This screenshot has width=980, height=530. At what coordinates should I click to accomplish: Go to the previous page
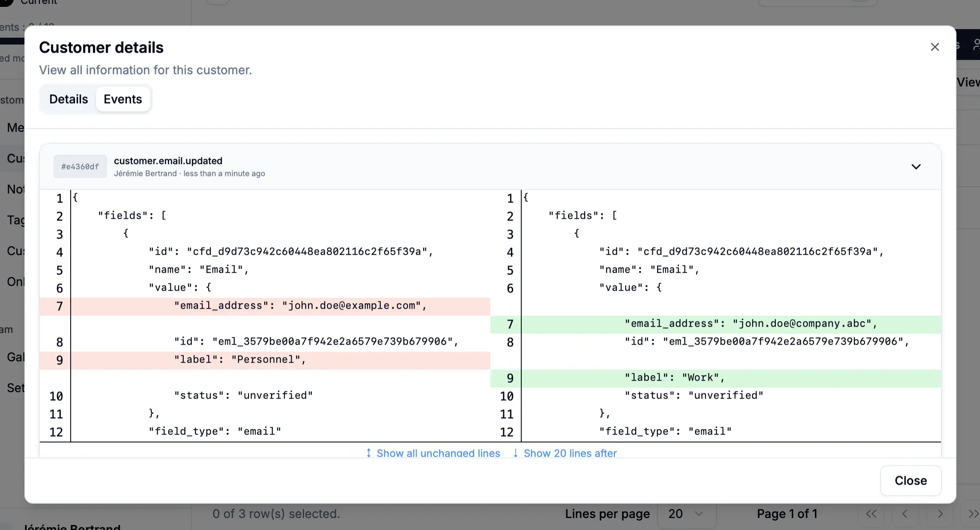(x=905, y=514)
